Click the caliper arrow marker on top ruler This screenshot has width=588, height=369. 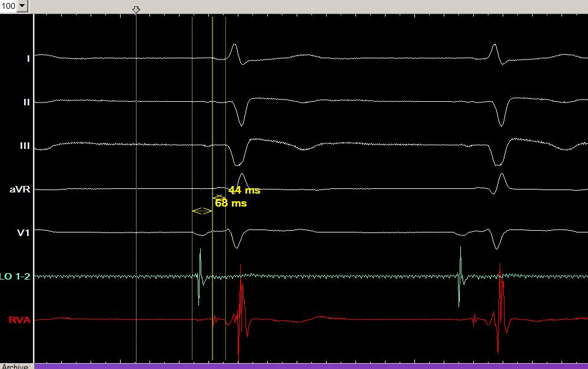pyautogui.click(x=136, y=10)
